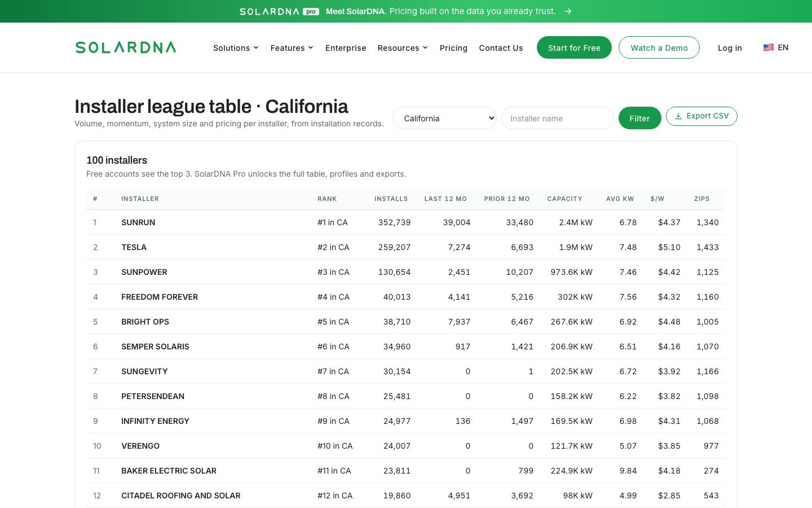Select PETERSENDEAN installer row

tap(406, 396)
